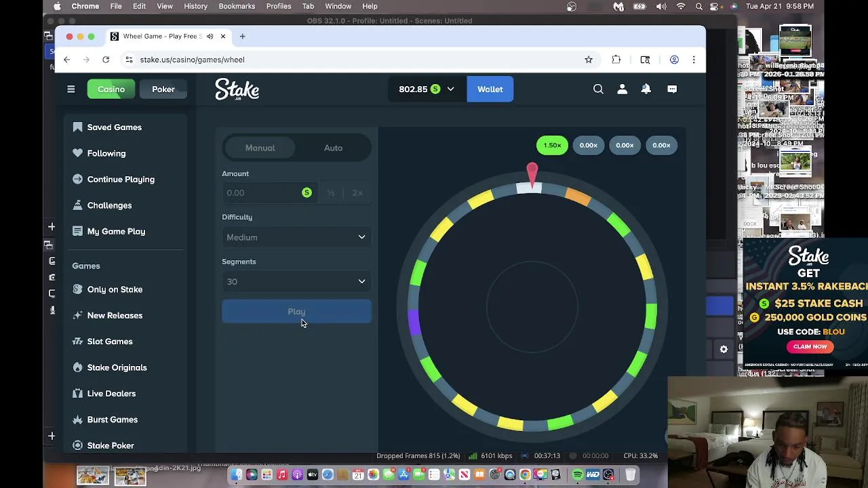Open Chrome History menu

195,6
